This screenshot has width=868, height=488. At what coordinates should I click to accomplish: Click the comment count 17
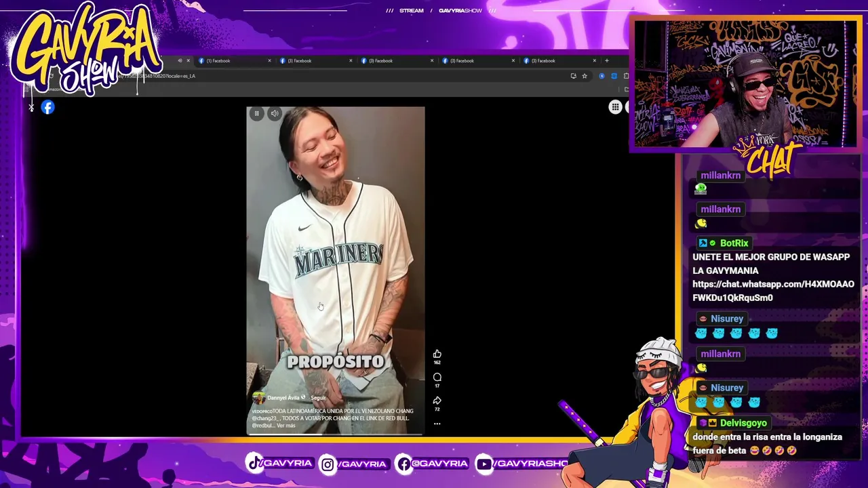[437, 386]
